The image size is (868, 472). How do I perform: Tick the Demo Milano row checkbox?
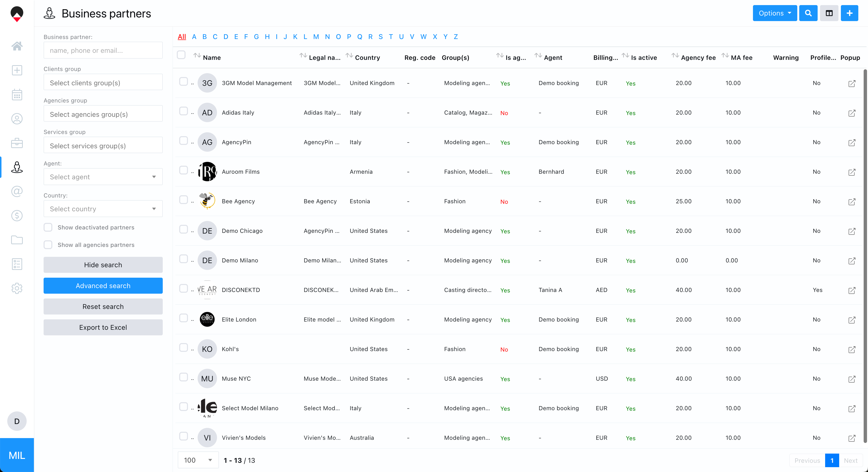(183, 259)
